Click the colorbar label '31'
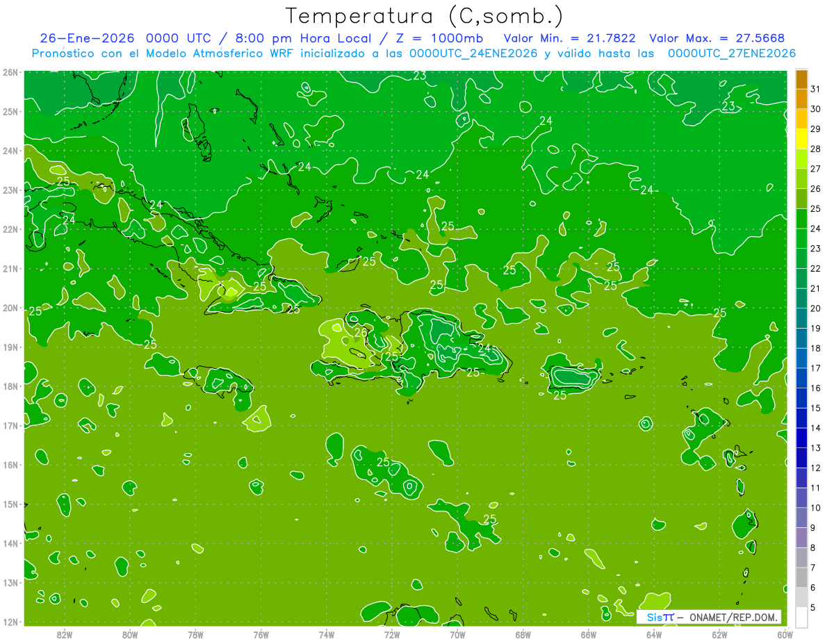Image resolution: width=834 pixels, height=644 pixels. tap(815, 89)
